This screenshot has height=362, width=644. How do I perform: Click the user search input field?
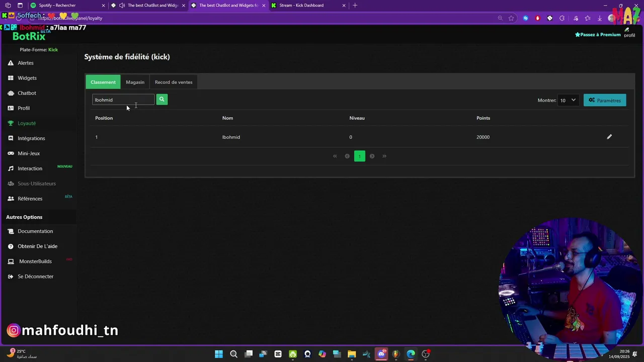[x=123, y=100]
